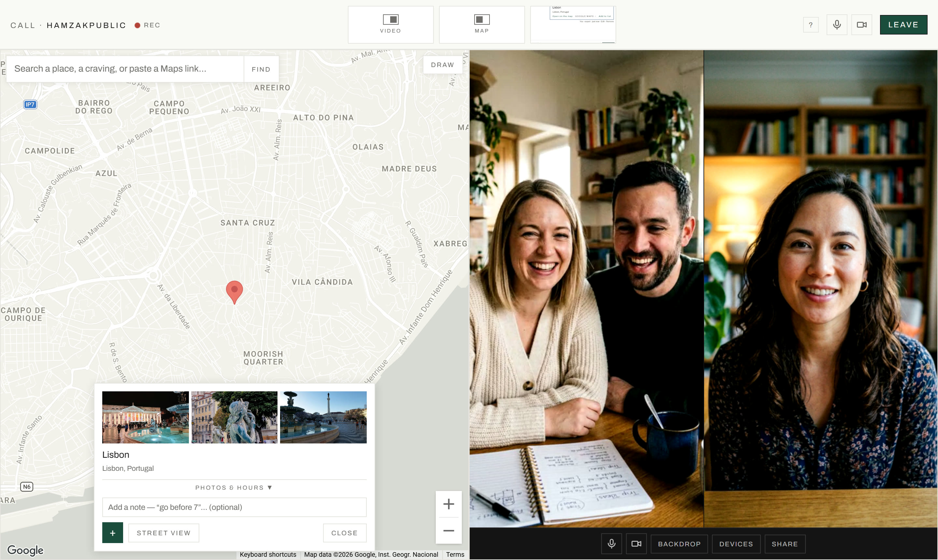Screen dimensions: 938x560
Task: Enable Draw mode on the map
Action: (x=442, y=65)
